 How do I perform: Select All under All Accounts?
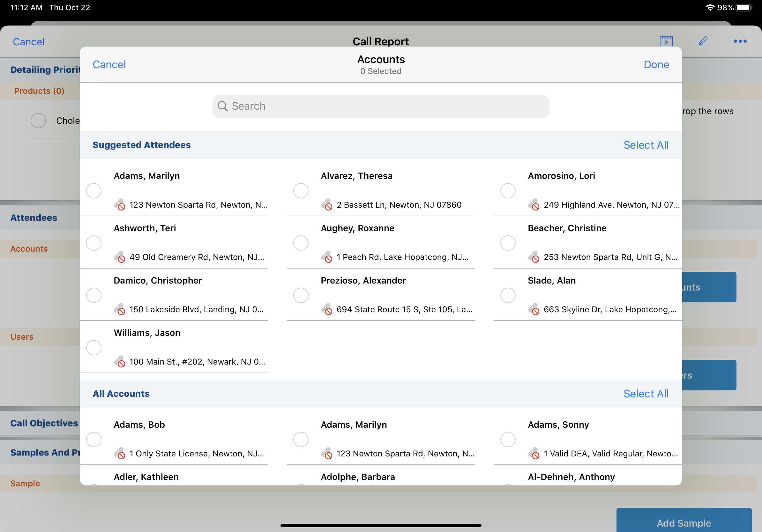point(646,394)
